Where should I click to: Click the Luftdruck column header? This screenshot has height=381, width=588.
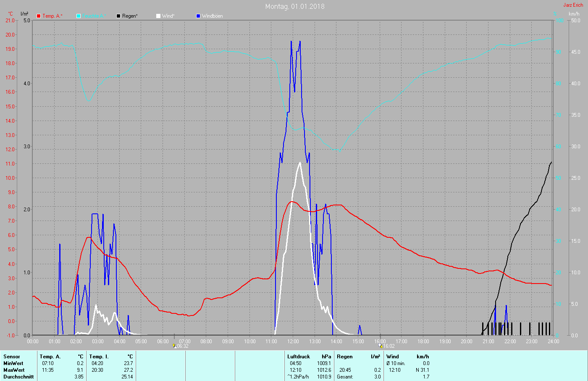pyautogui.click(x=299, y=357)
